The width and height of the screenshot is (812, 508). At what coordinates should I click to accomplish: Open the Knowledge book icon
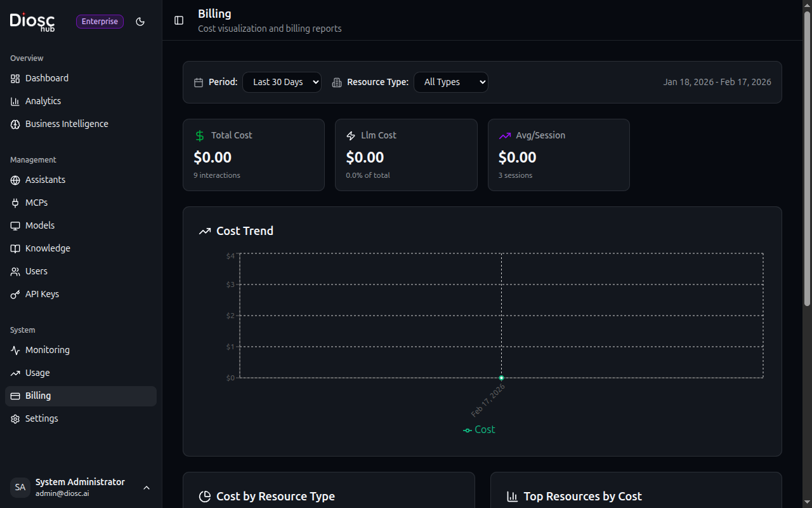[x=15, y=248]
